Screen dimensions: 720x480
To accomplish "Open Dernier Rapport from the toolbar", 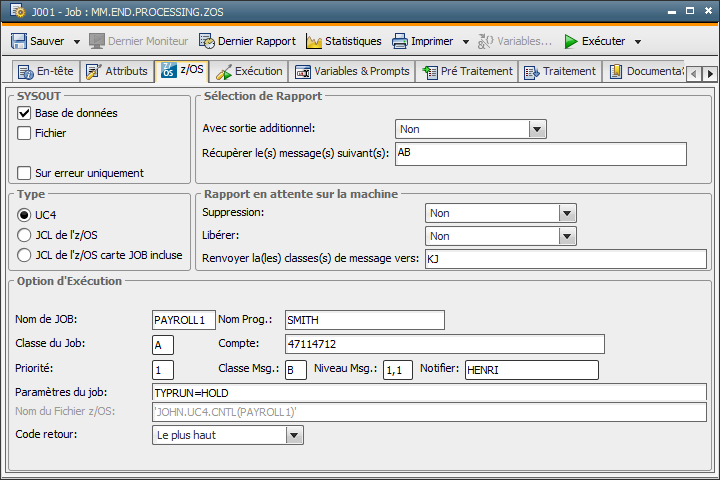I will pyautogui.click(x=247, y=41).
